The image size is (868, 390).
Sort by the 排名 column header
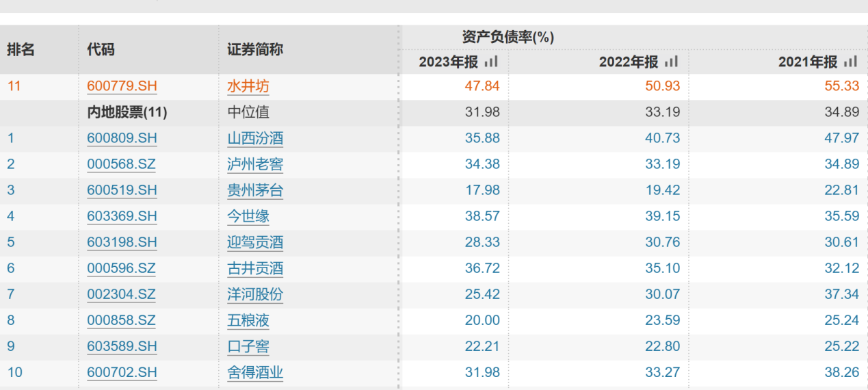point(21,50)
